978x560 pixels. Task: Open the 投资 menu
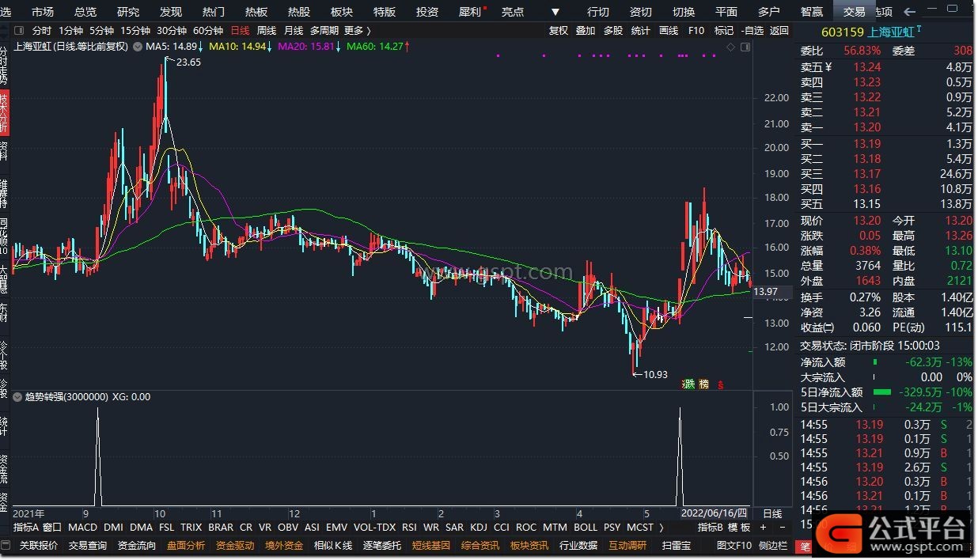tap(427, 12)
